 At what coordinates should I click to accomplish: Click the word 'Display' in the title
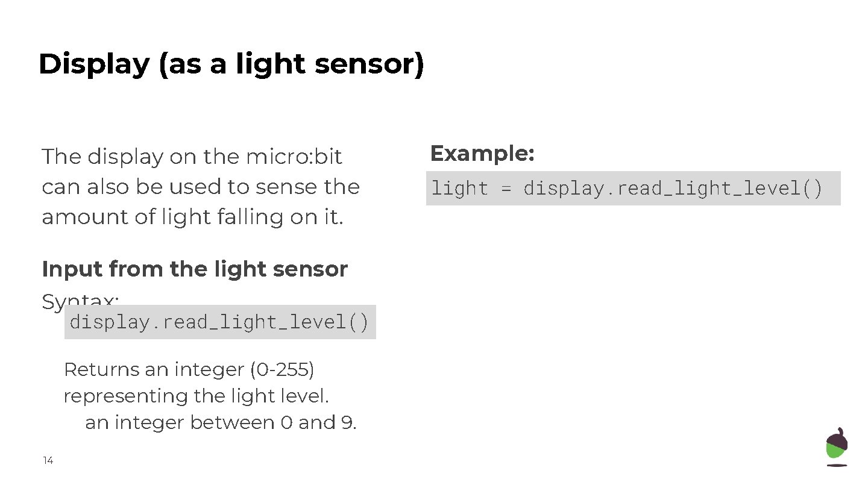click(93, 64)
